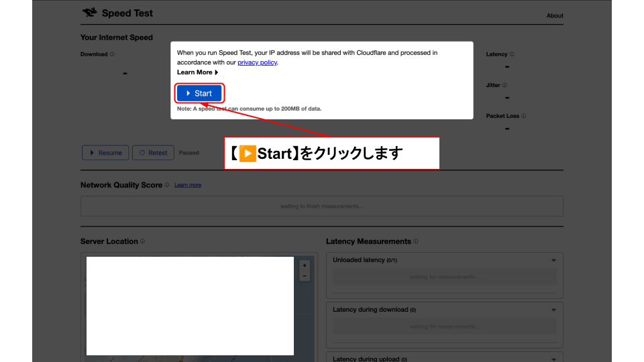Click the Retest button
This screenshot has width=644, height=362.
(x=153, y=153)
